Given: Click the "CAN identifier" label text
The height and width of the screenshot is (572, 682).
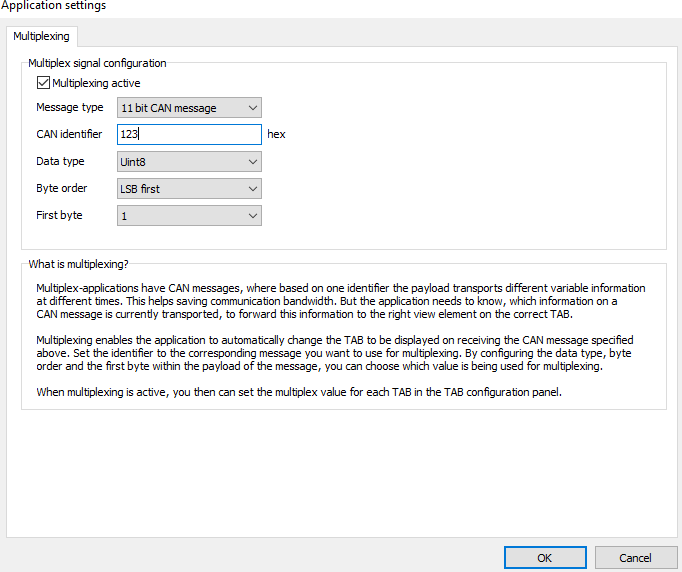Looking at the screenshot, I should pos(69,134).
